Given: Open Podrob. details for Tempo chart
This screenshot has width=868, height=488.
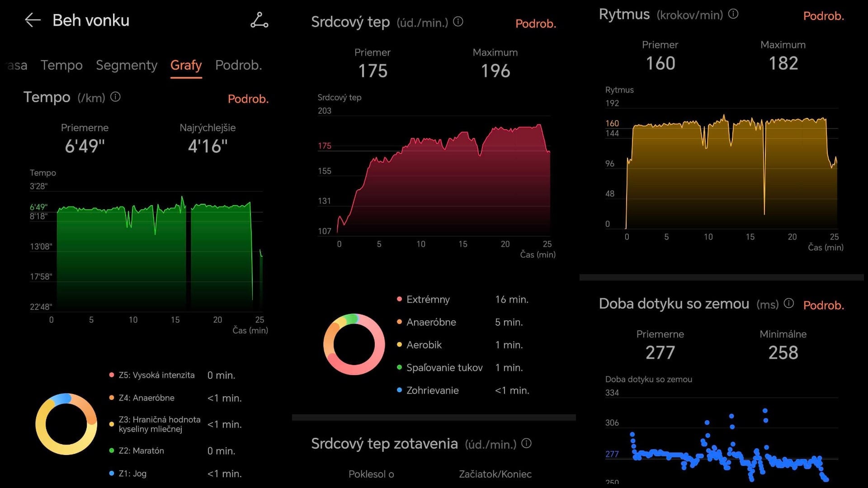Looking at the screenshot, I should click(248, 99).
